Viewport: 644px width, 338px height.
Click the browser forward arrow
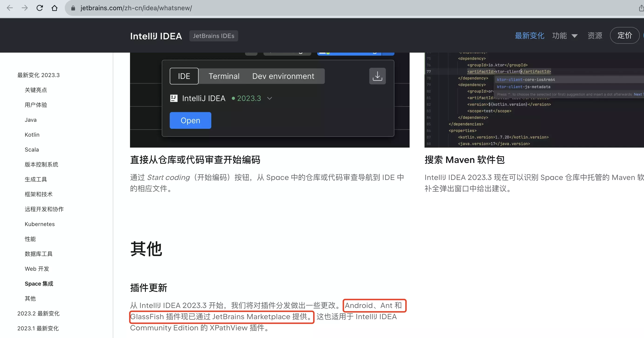coord(24,8)
